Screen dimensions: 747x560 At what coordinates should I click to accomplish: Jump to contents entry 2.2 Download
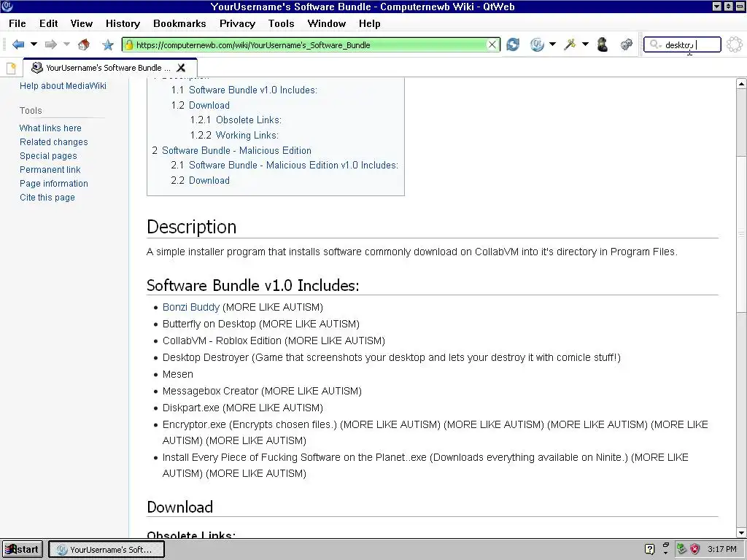(200, 181)
